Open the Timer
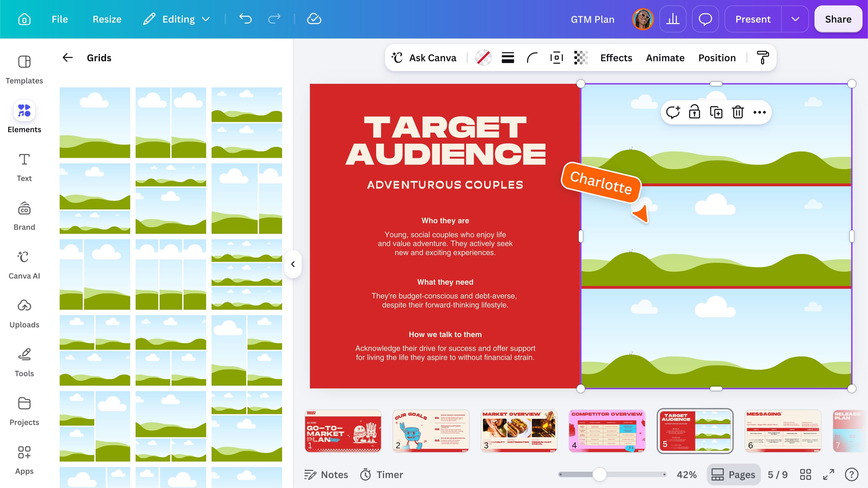This screenshot has height=488, width=868. tap(381, 474)
